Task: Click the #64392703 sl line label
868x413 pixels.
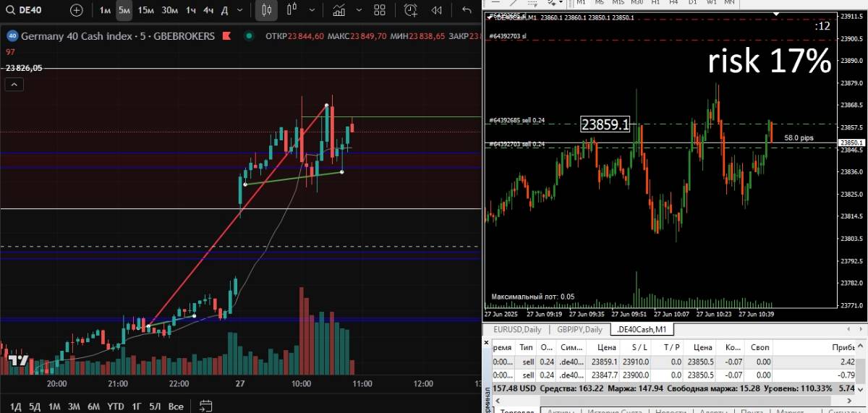Action: coord(509,35)
